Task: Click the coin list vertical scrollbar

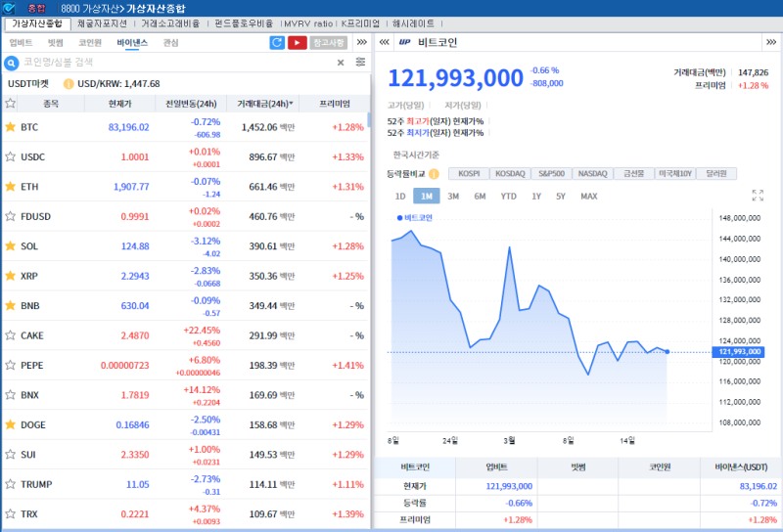Action: [x=369, y=119]
